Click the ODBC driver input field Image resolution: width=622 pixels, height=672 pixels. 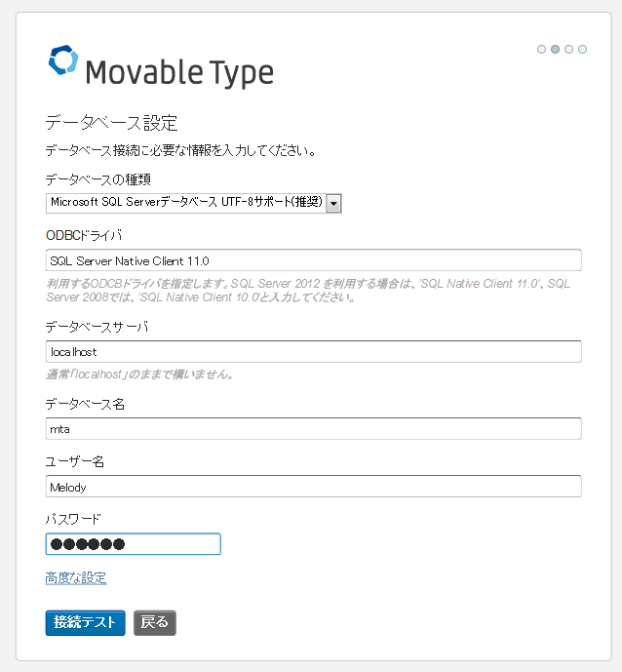(314, 260)
